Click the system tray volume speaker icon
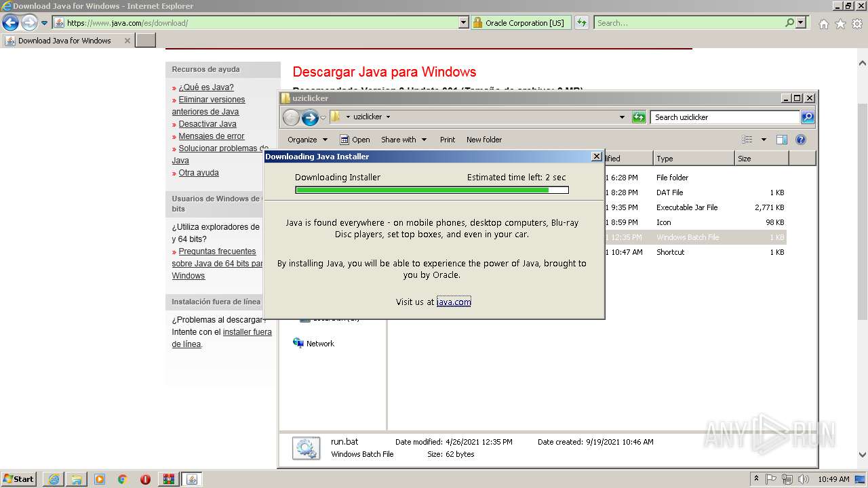The height and width of the screenshot is (488, 868). click(x=804, y=479)
